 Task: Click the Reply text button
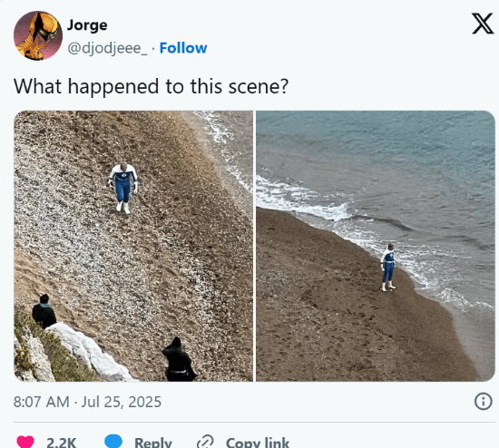(153, 443)
